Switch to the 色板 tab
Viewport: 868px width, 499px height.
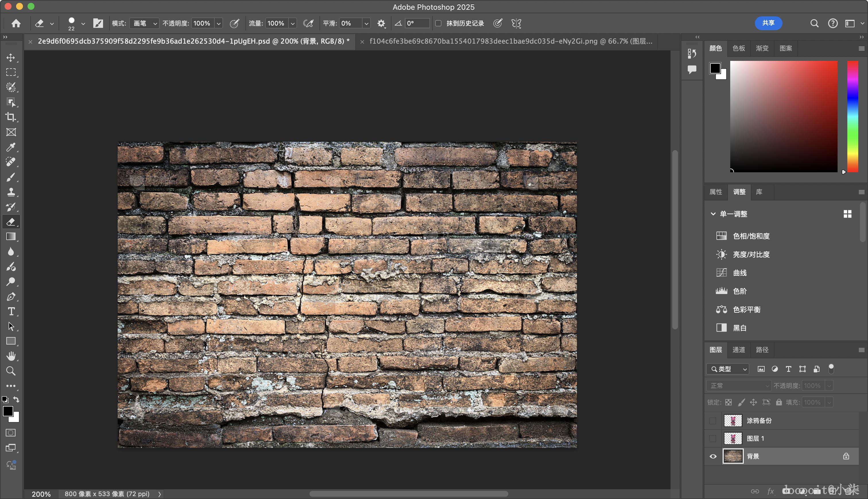pos(739,48)
